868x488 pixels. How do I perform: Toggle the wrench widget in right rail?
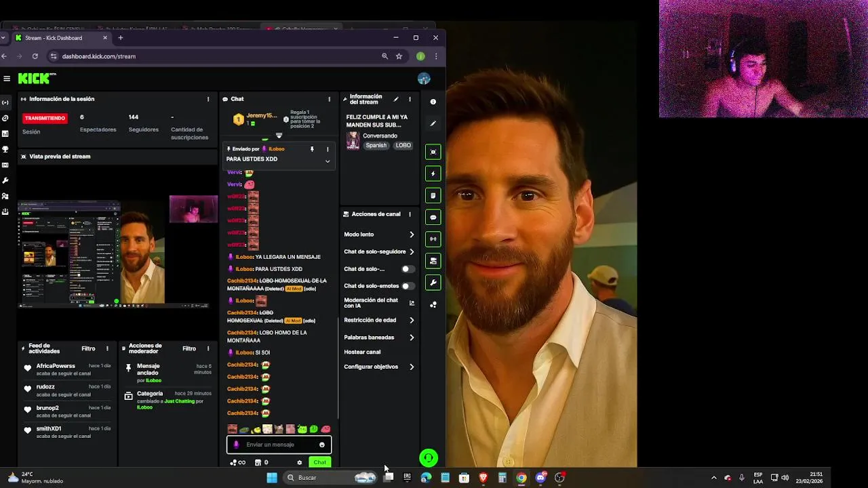click(x=433, y=282)
